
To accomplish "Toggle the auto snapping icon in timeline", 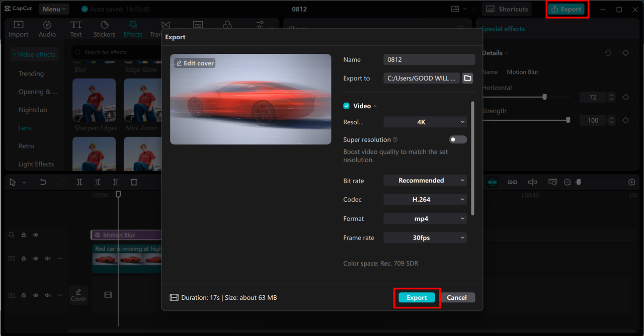I will pyautogui.click(x=492, y=182).
